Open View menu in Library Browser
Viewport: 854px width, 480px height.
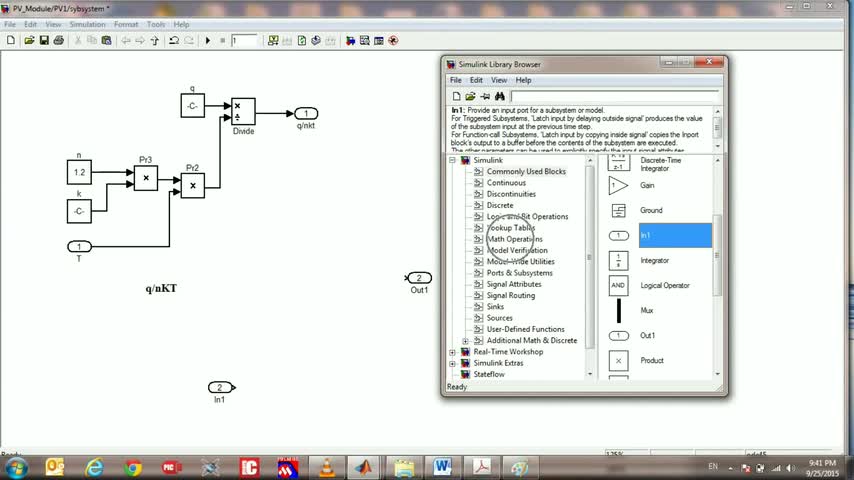499,80
